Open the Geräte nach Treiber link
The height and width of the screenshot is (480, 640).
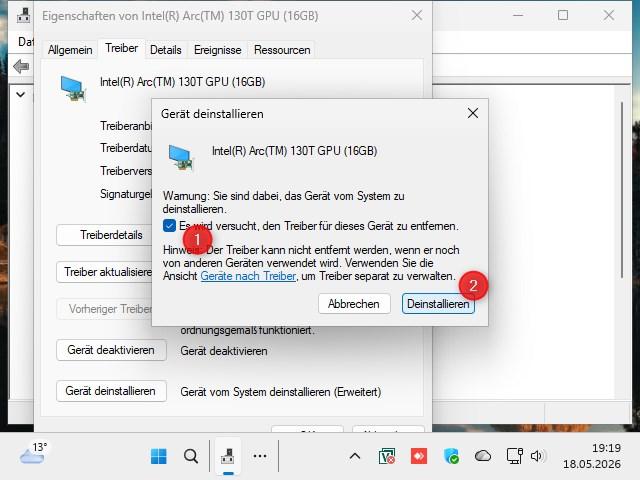pyautogui.click(x=248, y=276)
